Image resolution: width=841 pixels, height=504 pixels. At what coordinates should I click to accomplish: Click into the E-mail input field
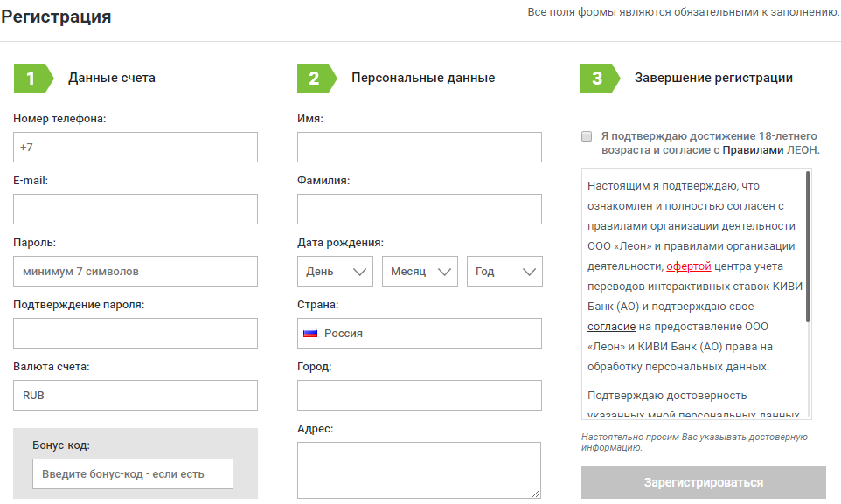click(x=136, y=210)
